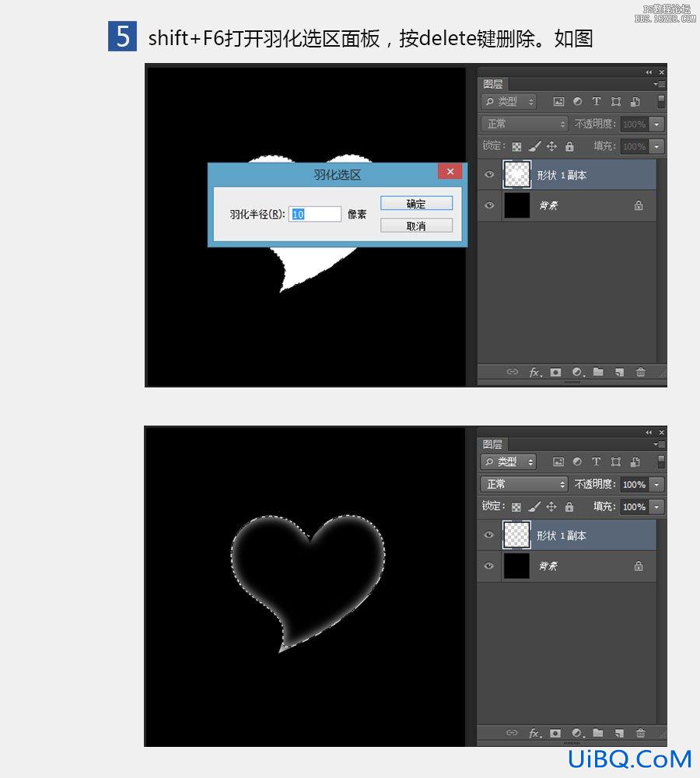Create new layer in upper Layers panel
This screenshot has width=700, height=778.
point(620,372)
